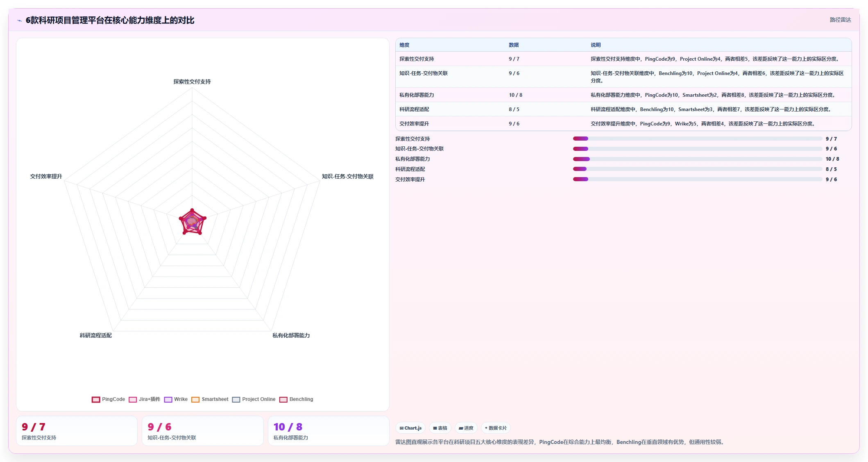The height and width of the screenshot is (462, 868).
Task: Click the 进度 tag
Action: point(466,428)
